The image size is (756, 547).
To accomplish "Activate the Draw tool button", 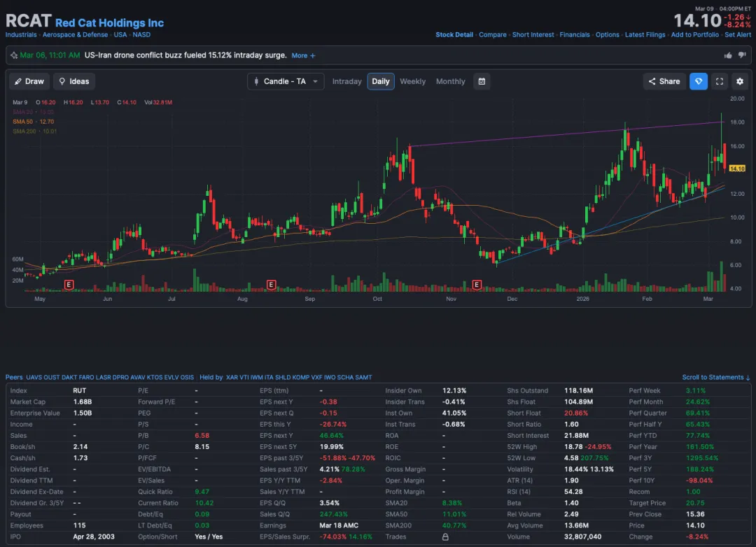I will (x=29, y=81).
